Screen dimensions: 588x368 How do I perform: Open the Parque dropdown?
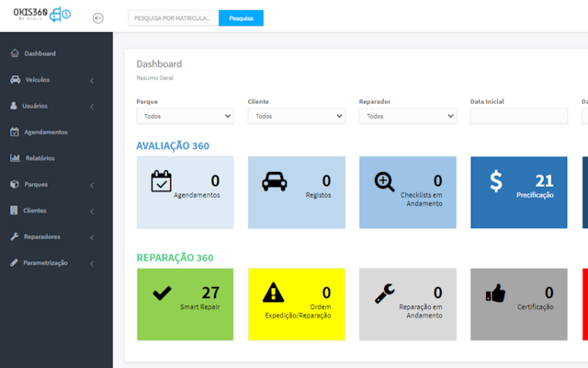[185, 117]
